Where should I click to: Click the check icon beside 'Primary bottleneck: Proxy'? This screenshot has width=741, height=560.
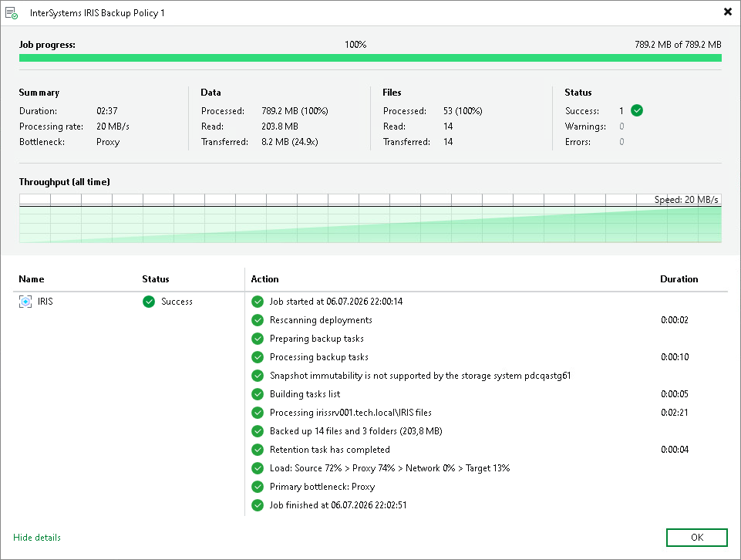[x=258, y=487]
